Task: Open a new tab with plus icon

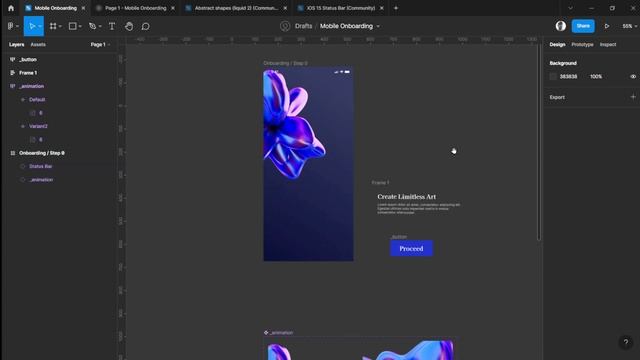Action: click(396, 8)
